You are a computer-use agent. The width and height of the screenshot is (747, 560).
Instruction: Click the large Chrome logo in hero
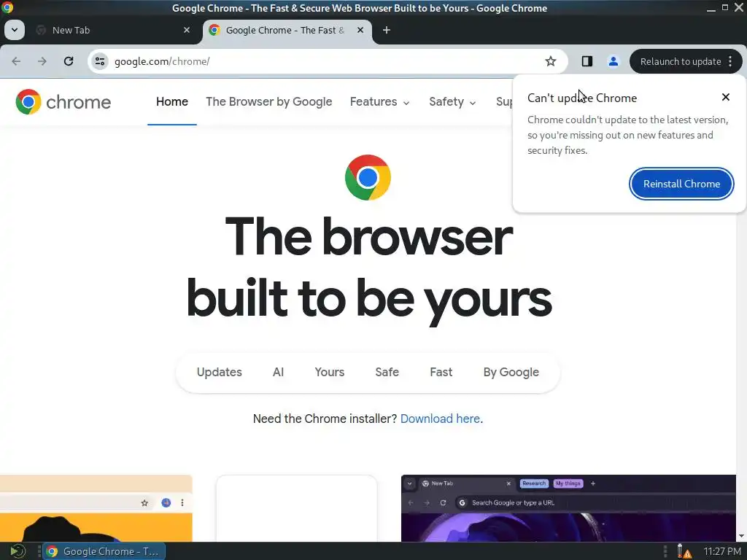pyautogui.click(x=368, y=178)
